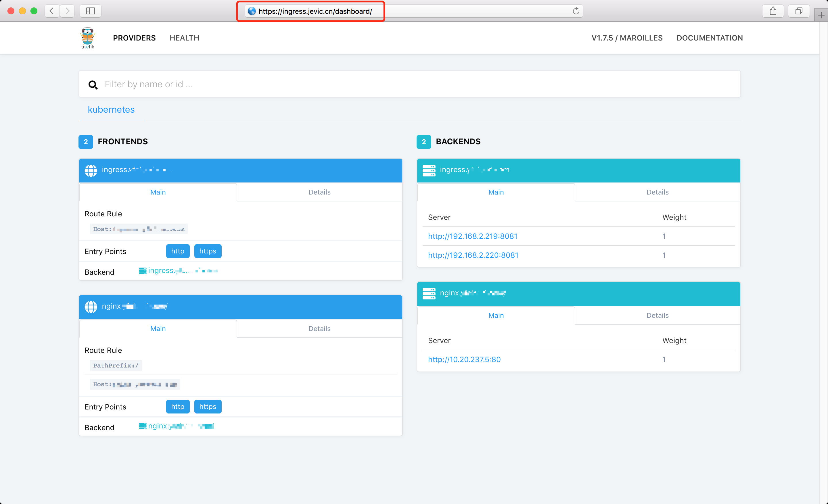
Task: Add a new tab with plus button
Action: (821, 15)
